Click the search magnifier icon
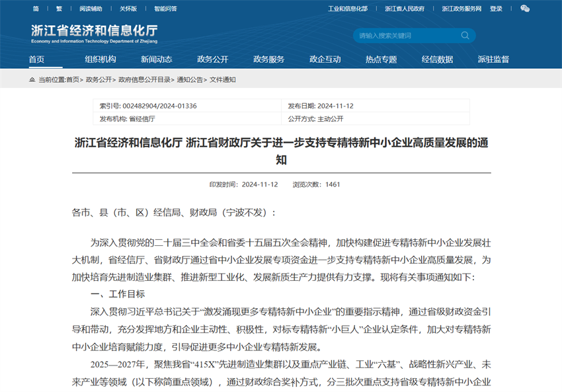Screen dimensions: 562x392 [465, 35]
